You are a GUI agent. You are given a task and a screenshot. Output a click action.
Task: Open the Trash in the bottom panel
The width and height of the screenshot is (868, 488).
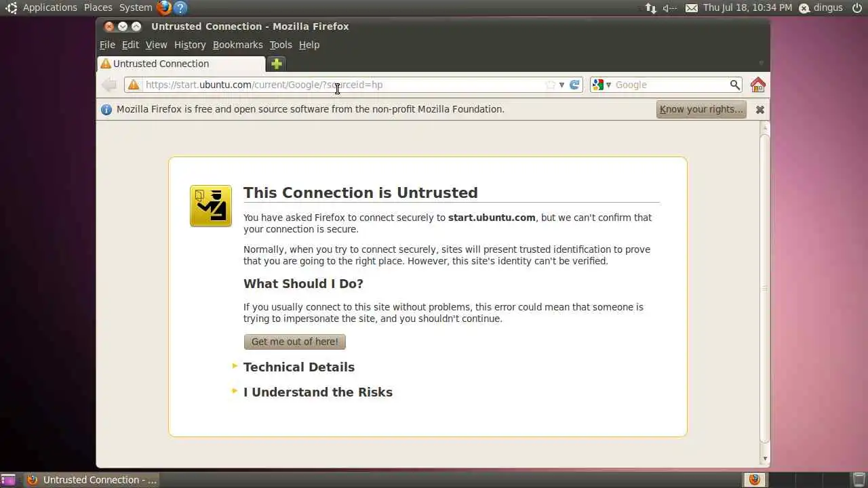[x=859, y=480]
